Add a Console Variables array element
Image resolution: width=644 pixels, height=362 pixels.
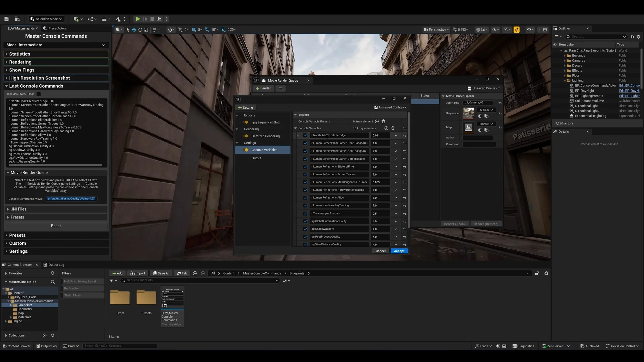[386, 128]
